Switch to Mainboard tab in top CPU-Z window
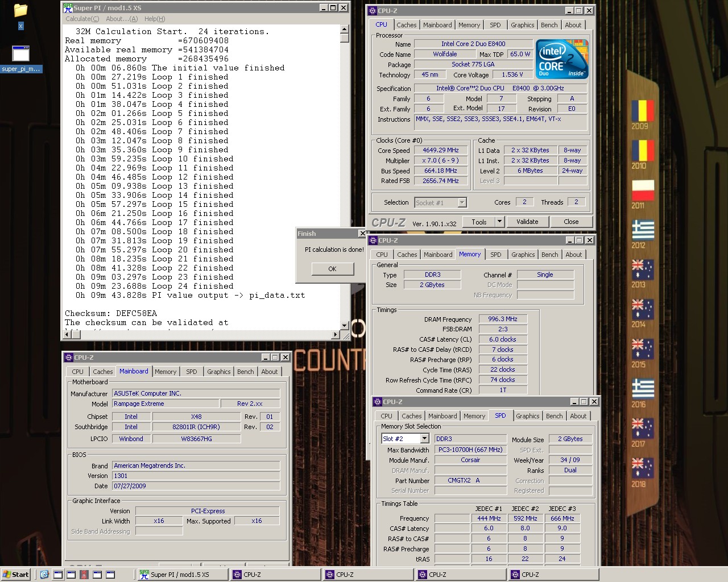Viewport: 728px width, 582px height. [x=437, y=25]
